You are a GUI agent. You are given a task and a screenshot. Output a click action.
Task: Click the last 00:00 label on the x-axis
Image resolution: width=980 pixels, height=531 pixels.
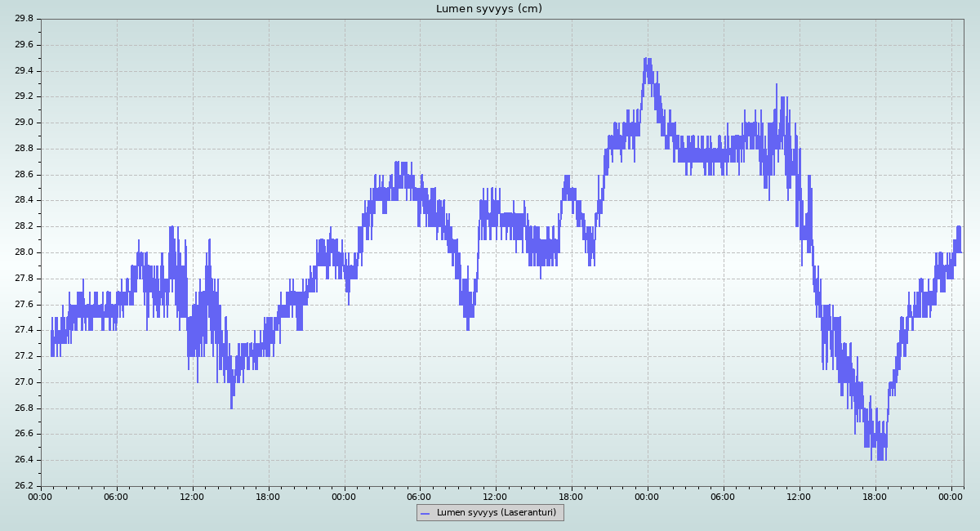click(951, 496)
